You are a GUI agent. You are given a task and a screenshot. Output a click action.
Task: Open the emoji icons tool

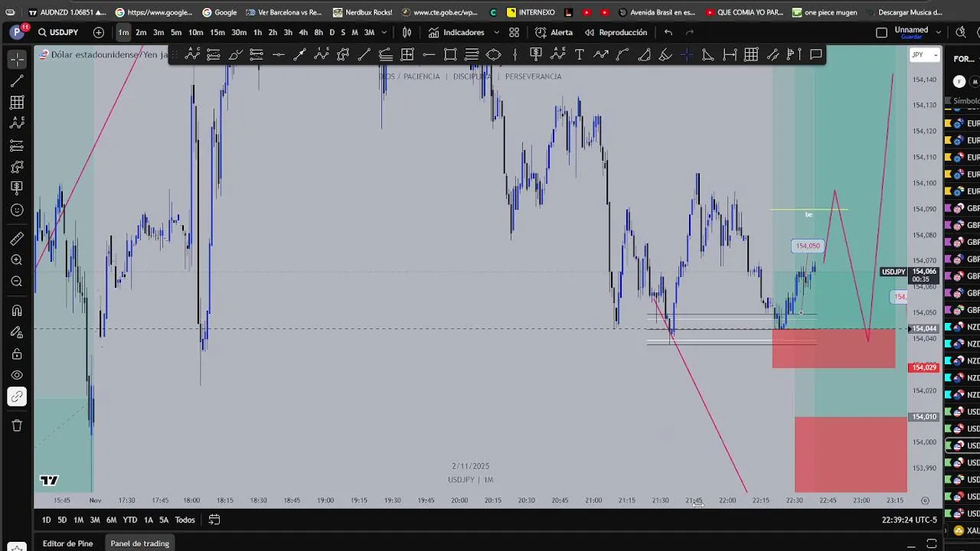tap(17, 210)
